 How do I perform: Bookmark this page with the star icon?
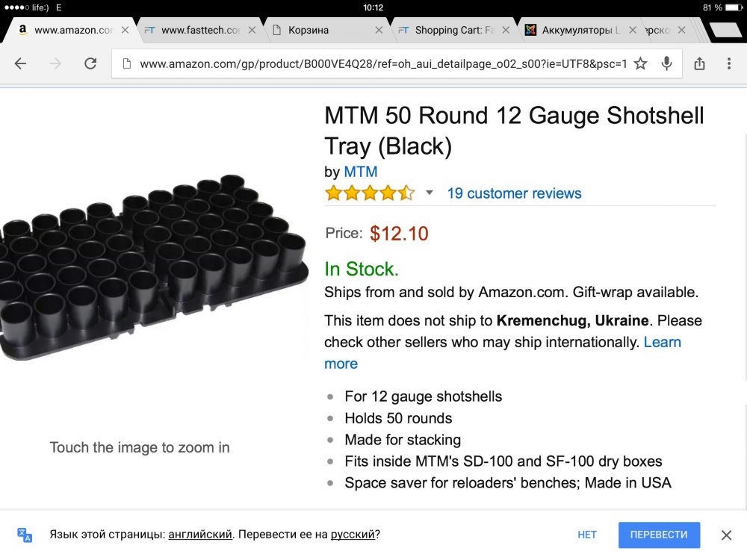tap(640, 63)
